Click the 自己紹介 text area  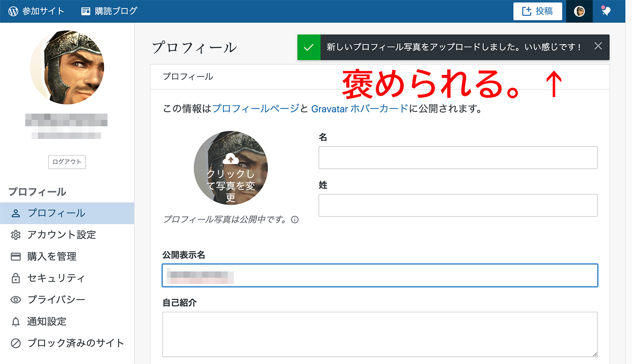[380, 334]
